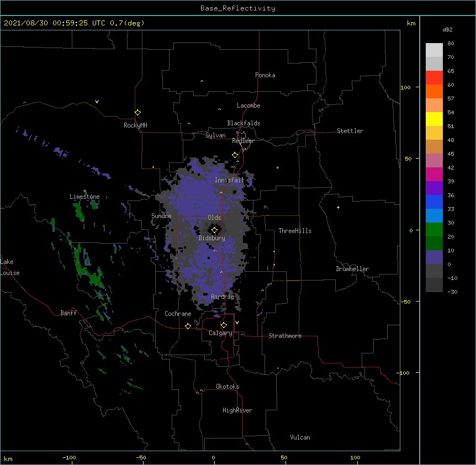Select the yellow diamond marker below Cochrane
Screen dimensions: 476x465
(188, 326)
